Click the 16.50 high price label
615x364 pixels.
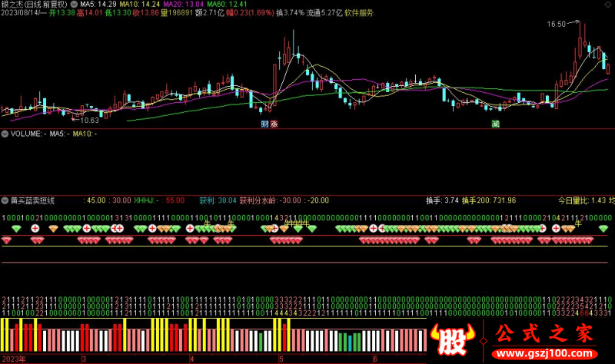tap(556, 25)
